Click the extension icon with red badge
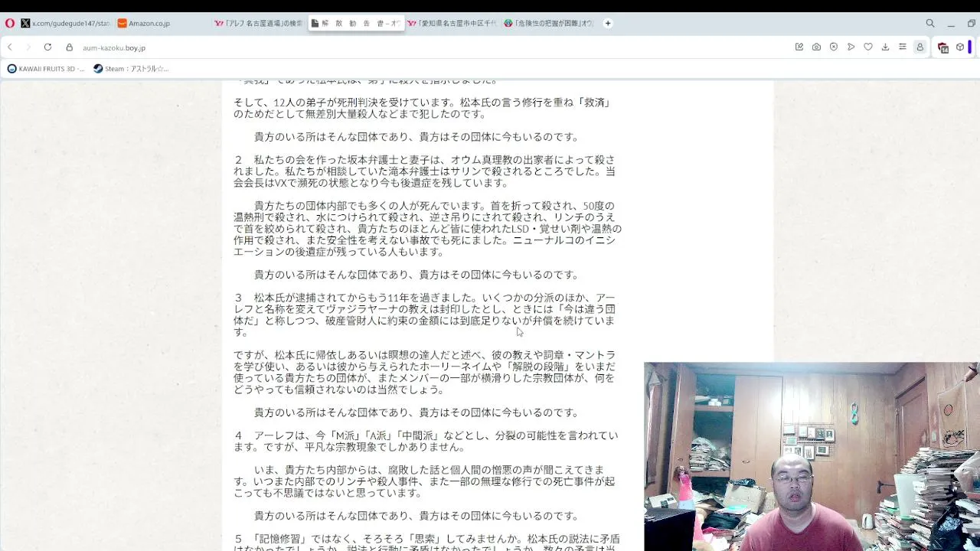The width and height of the screenshot is (980, 551). 943,47
